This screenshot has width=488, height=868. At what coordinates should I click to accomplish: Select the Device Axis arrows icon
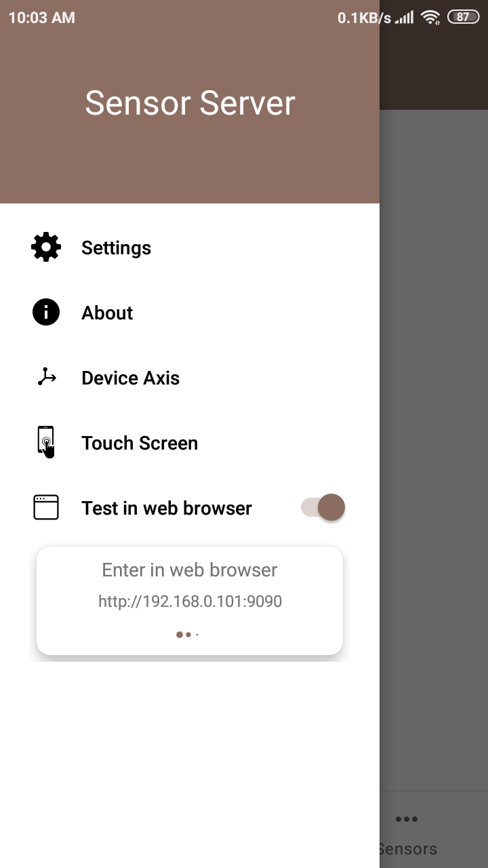click(x=46, y=377)
